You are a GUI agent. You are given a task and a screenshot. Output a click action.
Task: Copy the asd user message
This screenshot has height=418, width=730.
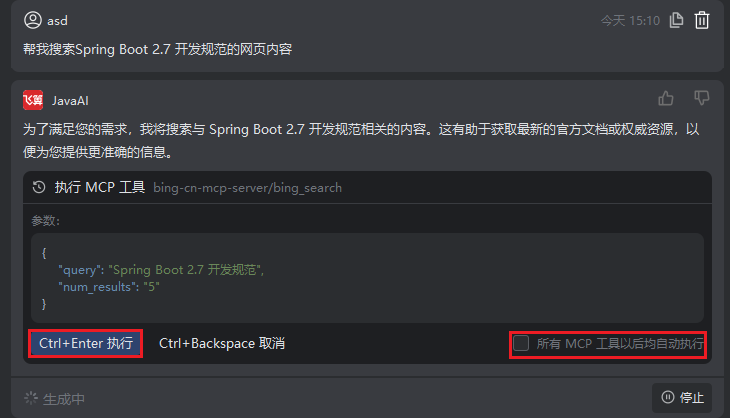click(x=676, y=20)
